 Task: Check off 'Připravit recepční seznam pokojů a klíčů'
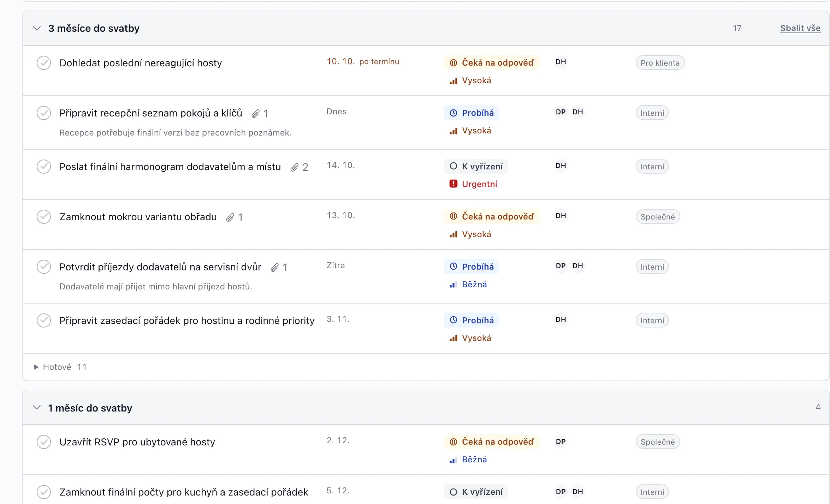coord(44,113)
